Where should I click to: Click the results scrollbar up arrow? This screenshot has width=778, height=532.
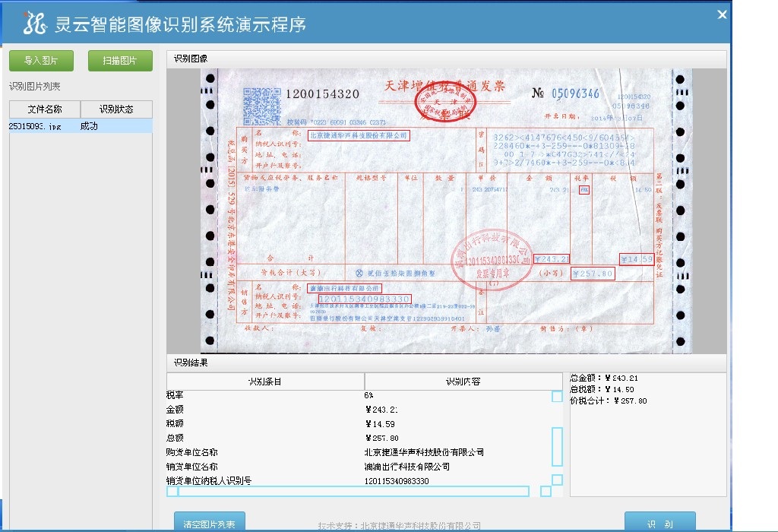(557, 396)
